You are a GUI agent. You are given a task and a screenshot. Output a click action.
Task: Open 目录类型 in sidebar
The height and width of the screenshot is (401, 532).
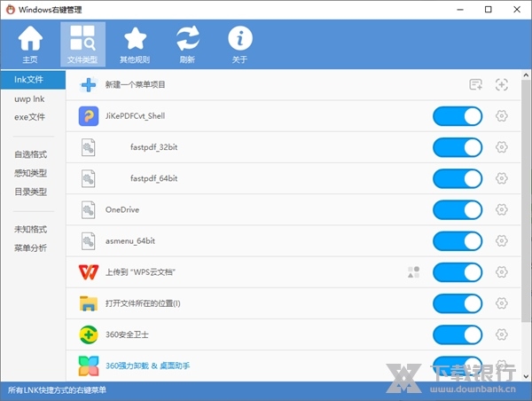point(30,192)
